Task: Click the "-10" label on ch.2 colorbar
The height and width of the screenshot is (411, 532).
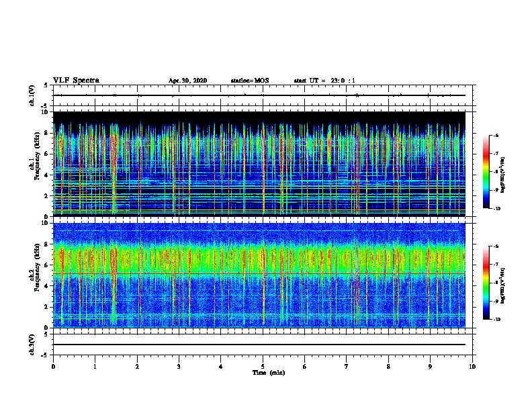Action: [496, 320]
